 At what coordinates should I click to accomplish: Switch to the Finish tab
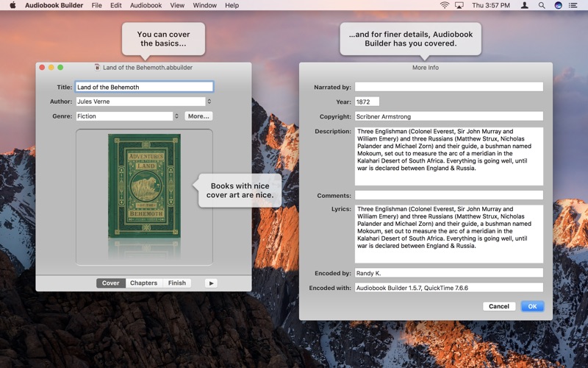[177, 283]
